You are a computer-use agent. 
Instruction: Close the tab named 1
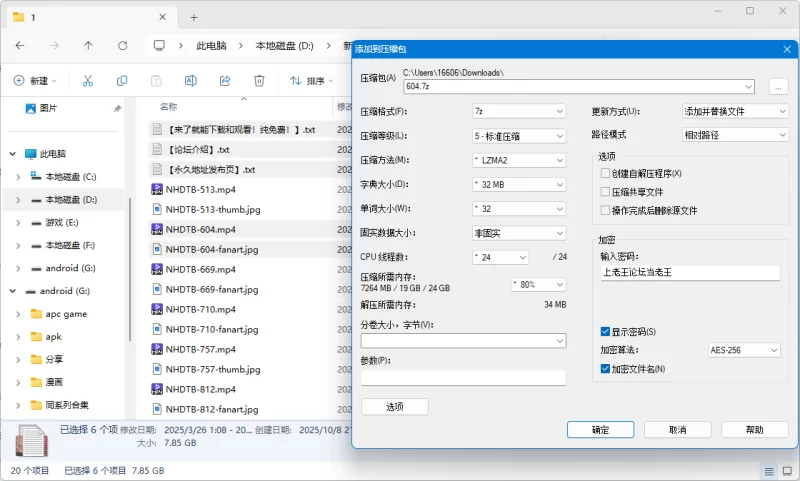click(162, 17)
